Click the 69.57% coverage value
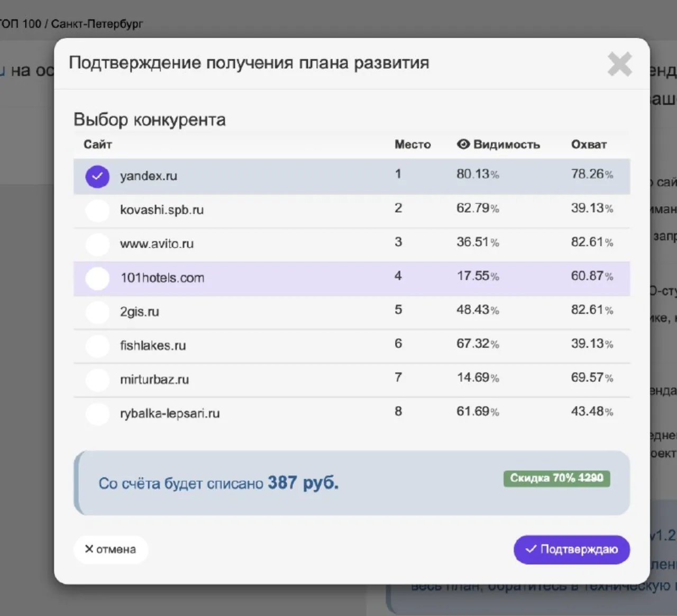 592,377
